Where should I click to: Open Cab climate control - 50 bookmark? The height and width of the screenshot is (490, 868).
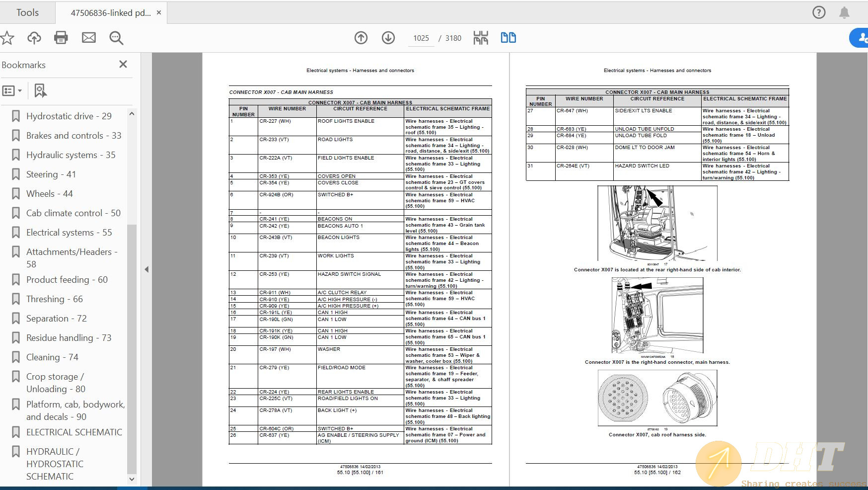[73, 213]
